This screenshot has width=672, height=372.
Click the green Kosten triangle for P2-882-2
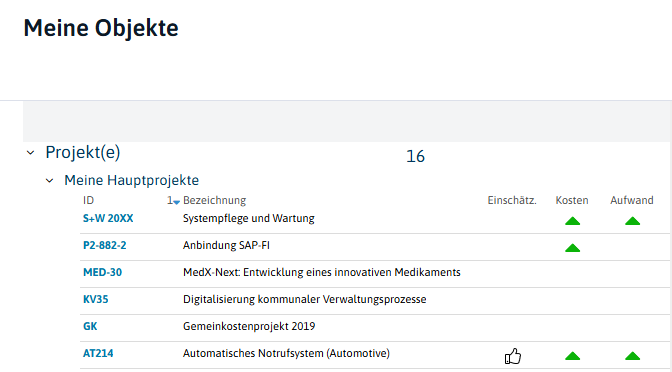pyautogui.click(x=572, y=248)
